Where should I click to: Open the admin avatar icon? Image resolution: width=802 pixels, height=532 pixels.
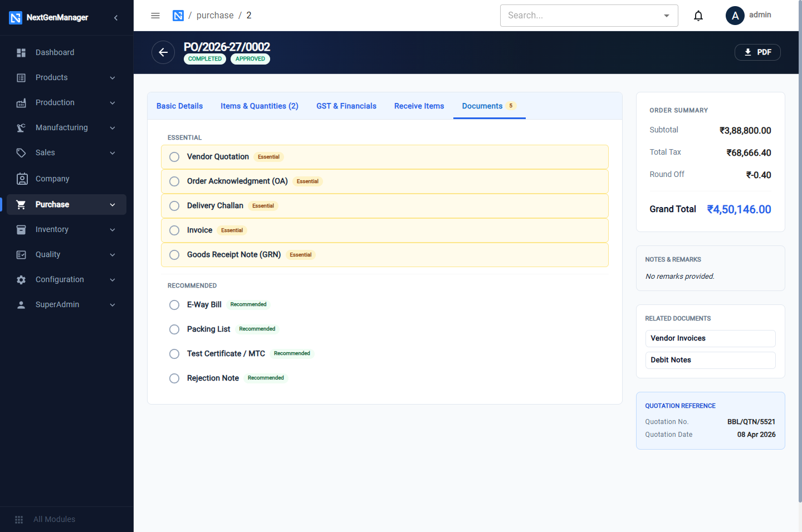pyautogui.click(x=735, y=16)
